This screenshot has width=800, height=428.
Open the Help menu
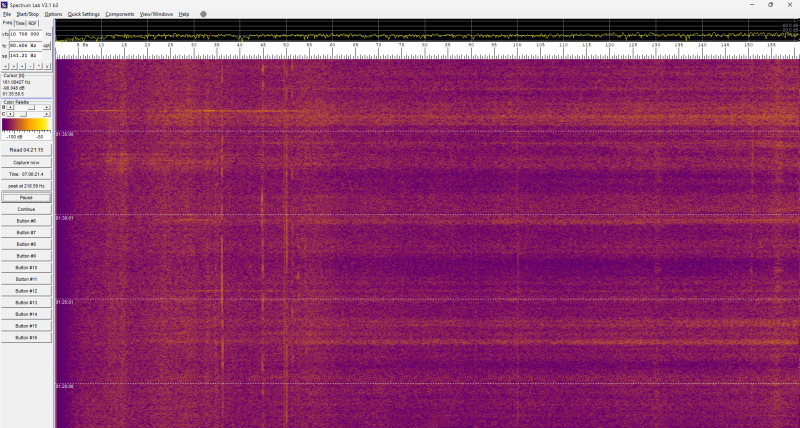click(184, 14)
